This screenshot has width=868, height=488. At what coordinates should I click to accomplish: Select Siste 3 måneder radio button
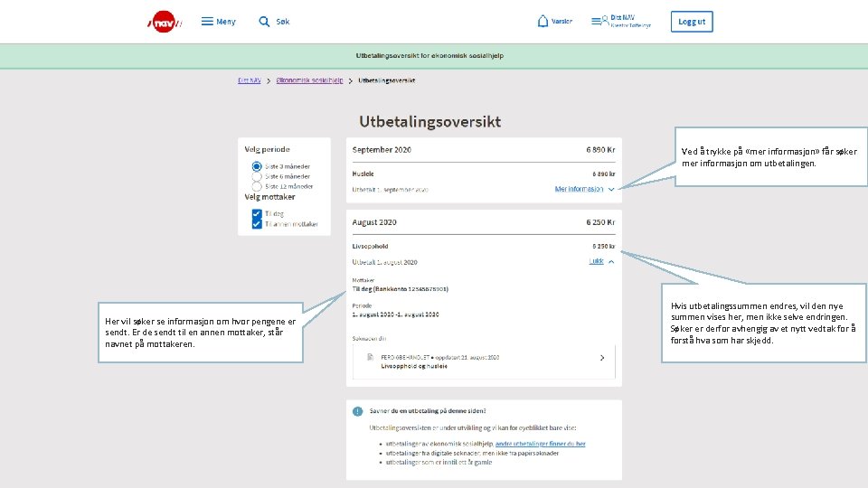256,166
